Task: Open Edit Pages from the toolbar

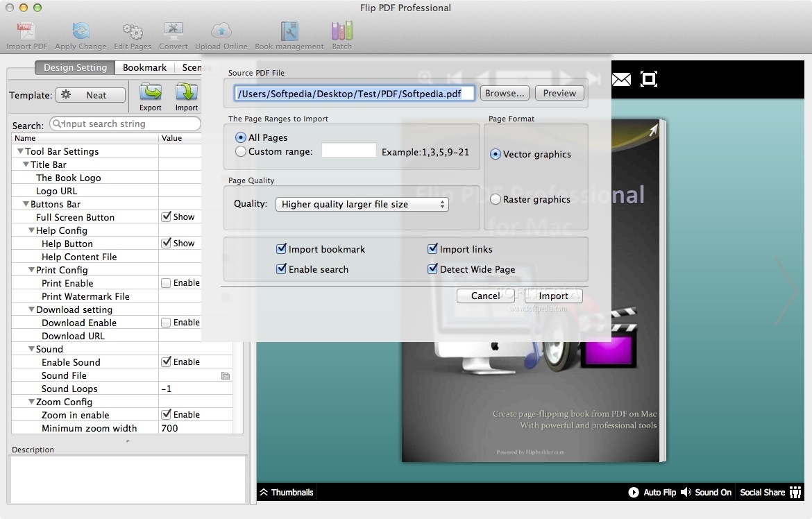Action: (132, 31)
